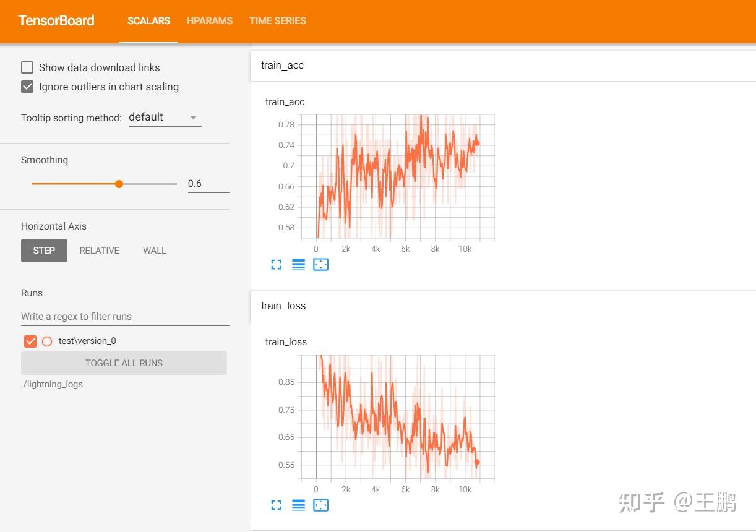
Task: Open the TIME SERIES tab
Action: coord(277,20)
